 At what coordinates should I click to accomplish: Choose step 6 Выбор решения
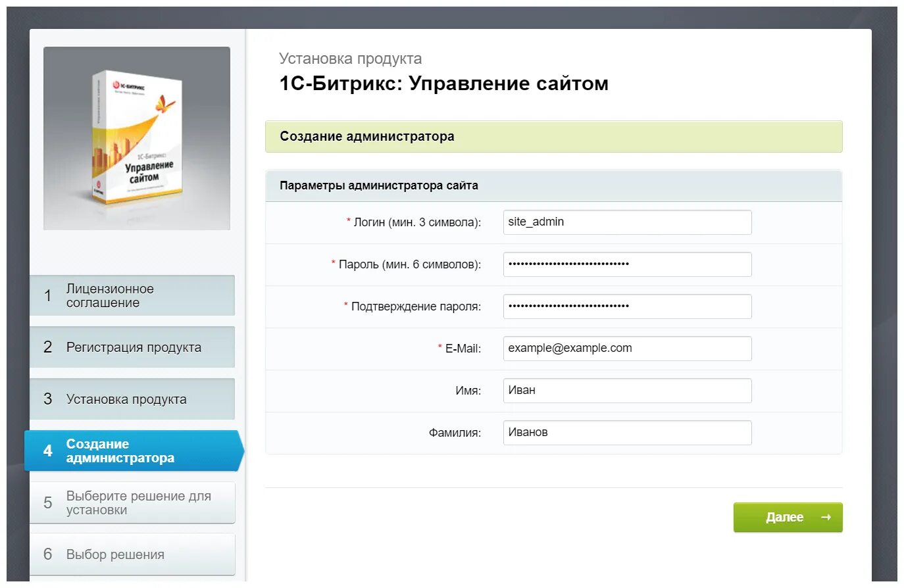[x=132, y=554]
